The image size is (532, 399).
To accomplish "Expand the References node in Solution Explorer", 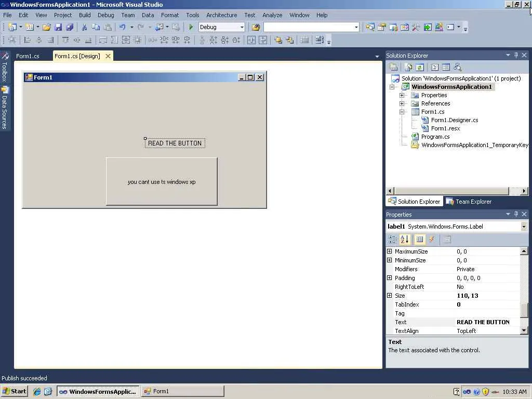I will (x=402, y=103).
